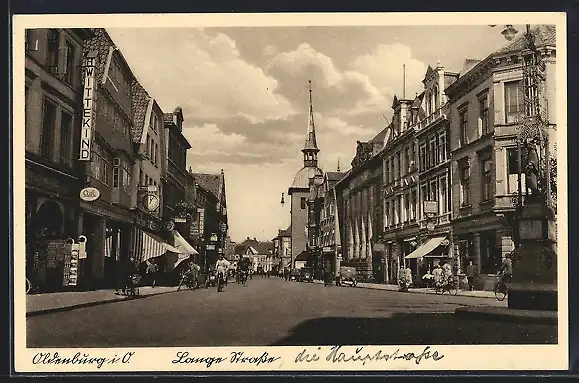The height and width of the screenshot is (383, 579).
Task: Click the statue on the right monument
Action: click(x=532, y=173)
